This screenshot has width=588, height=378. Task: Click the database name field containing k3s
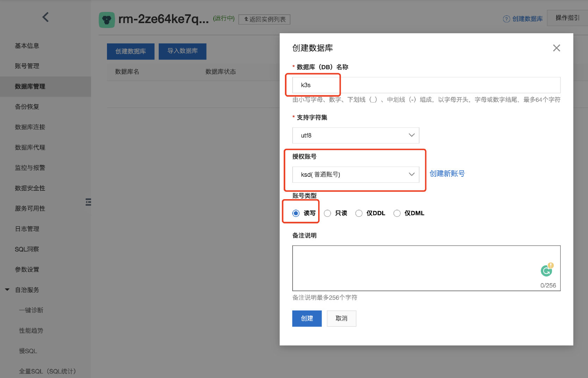(x=426, y=85)
